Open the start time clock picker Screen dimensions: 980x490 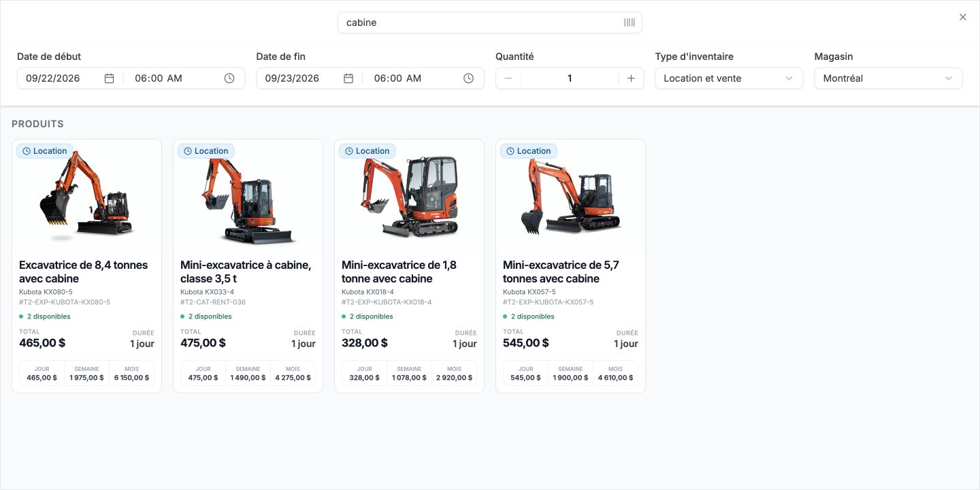point(229,78)
